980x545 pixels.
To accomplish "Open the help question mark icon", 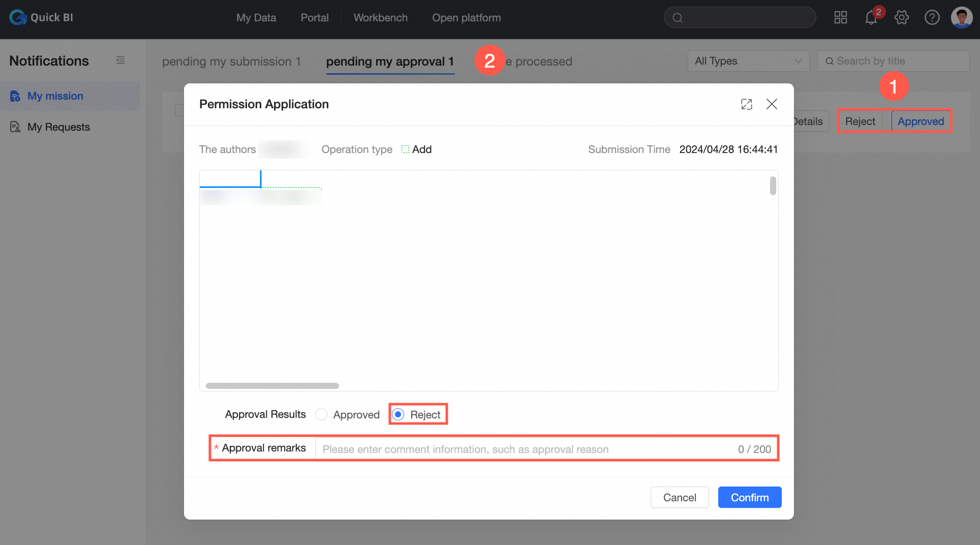I will click(932, 18).
